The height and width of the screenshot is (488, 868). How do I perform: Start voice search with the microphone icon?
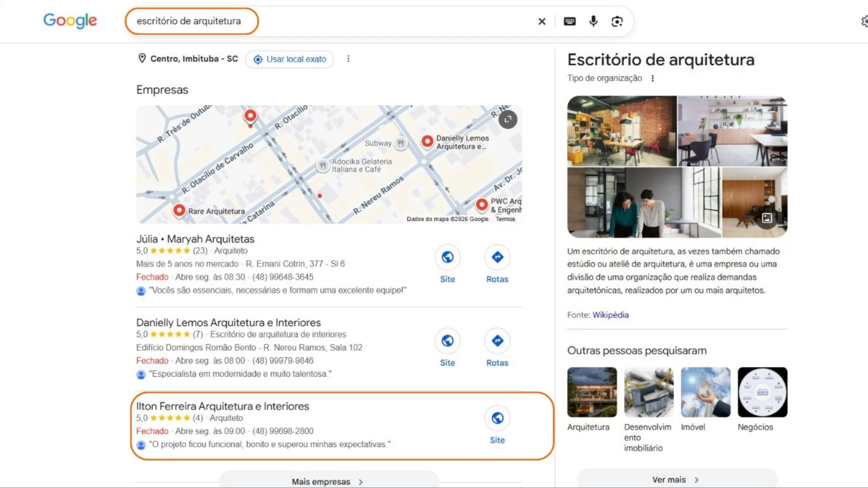tap(593, 21)
